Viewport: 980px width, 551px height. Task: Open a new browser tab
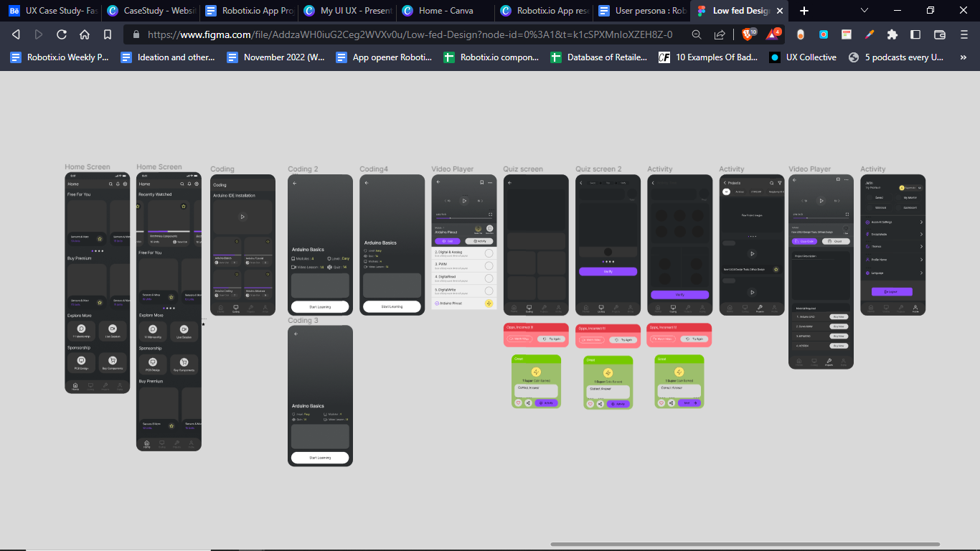(804, 11)
